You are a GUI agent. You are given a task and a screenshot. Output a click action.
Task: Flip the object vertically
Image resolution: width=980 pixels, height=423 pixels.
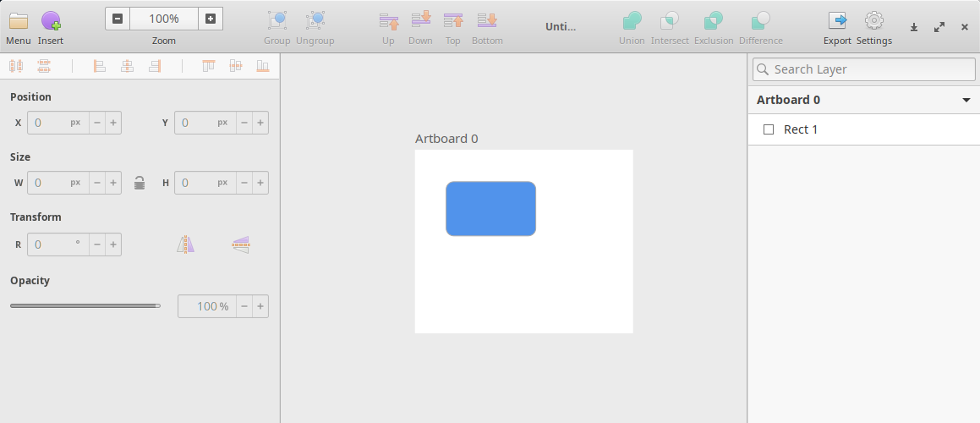(x=241, y=244)
